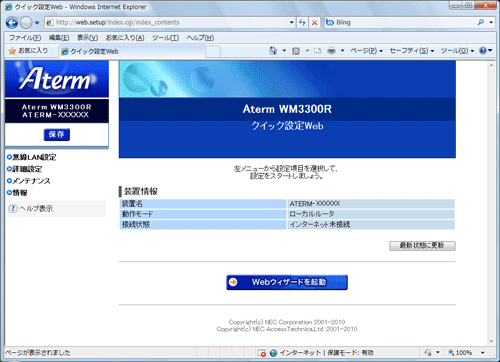The width and height of the screenshot is (500, 362).
Task: Click the Home icon in command bar
Action: point(273,51)
